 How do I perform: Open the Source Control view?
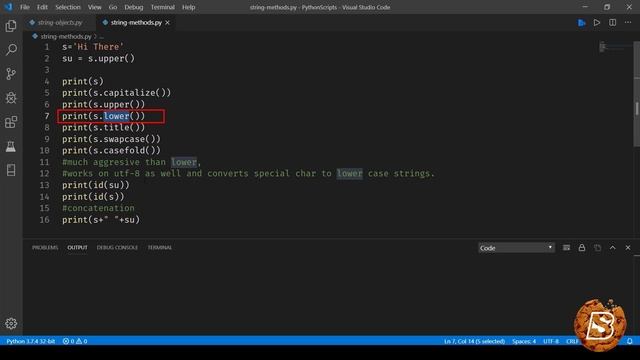pyautogui.click(x=11, y=74)
